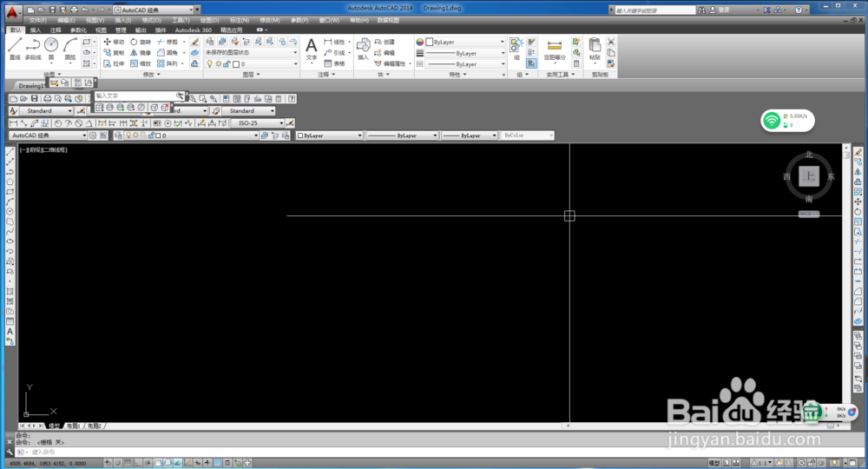Image resolution: width=868 pixels, height=469 pixels.
Task: Click the eraser icon in Modify panel
Action: 194,42
